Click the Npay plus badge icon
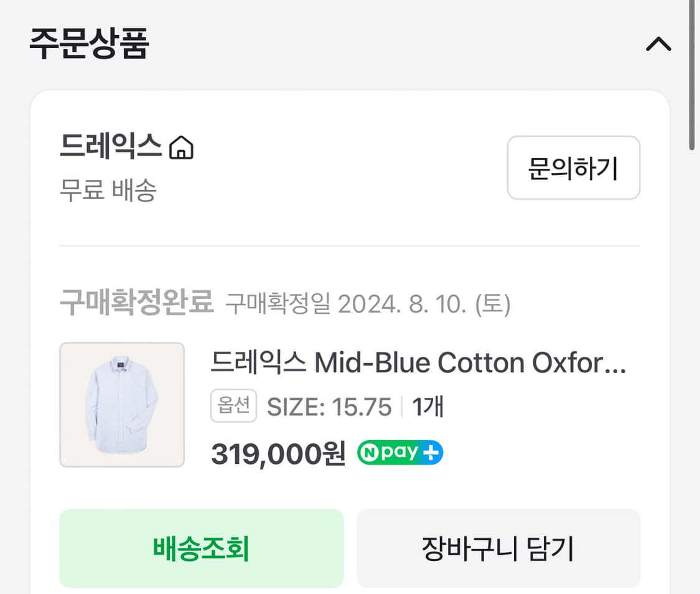Viewport: 700px width, 594px height. (400, 453)
